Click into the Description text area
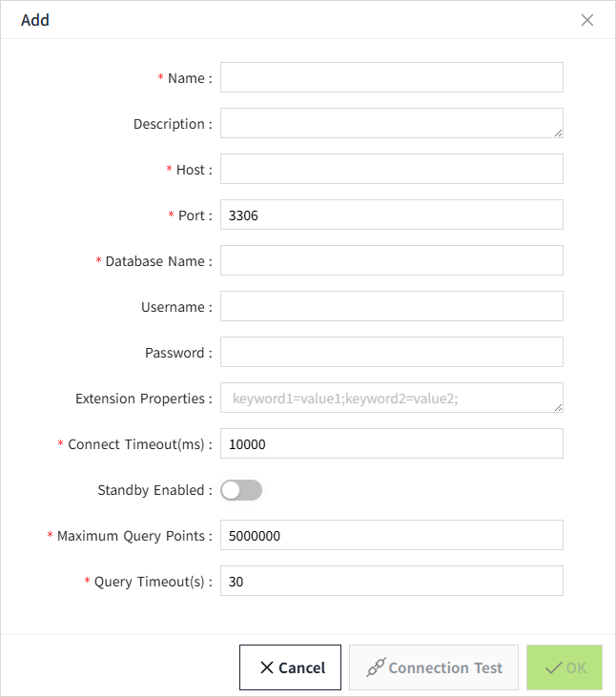Viewport: 616px width, 697px height. coord(391,123)
